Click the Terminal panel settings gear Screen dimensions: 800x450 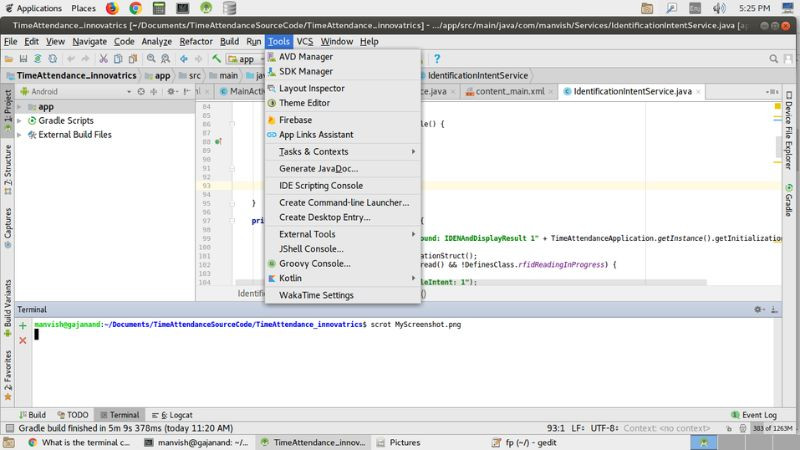click(x=758, y=309)
